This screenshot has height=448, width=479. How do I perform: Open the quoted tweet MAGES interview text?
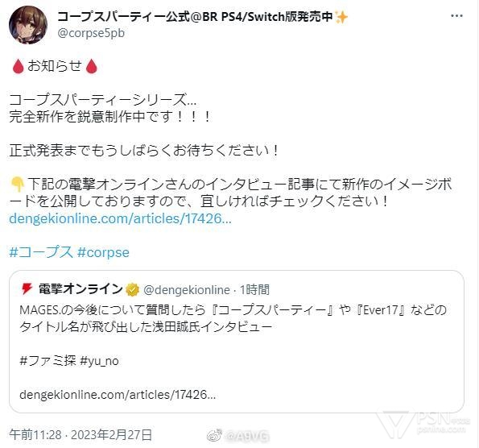click(233, 318)
